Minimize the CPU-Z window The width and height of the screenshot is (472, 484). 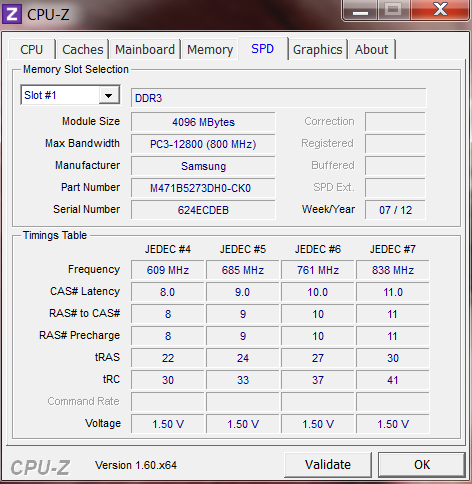coord(360,10)
